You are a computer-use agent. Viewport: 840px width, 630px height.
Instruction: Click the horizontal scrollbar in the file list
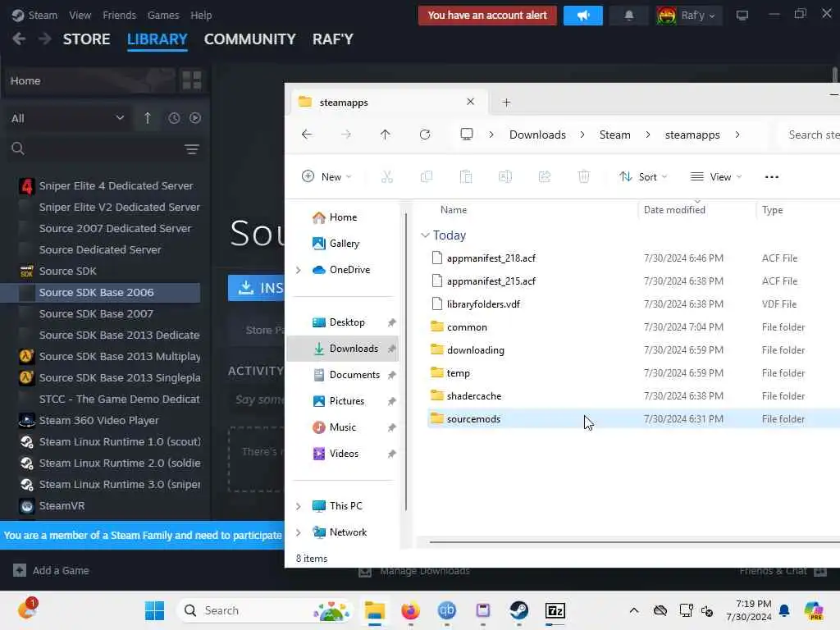click(x=634, y=542)
